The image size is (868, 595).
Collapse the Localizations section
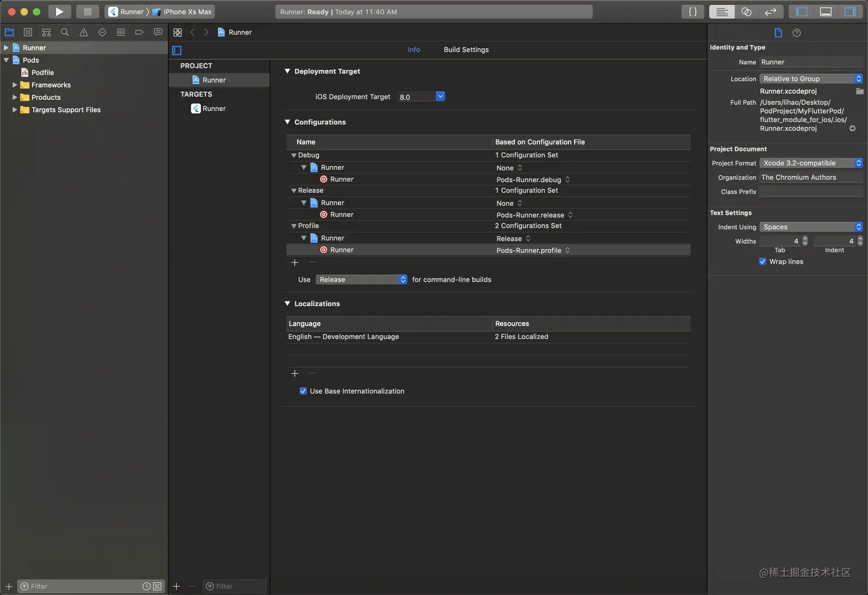tap(288, 304)
